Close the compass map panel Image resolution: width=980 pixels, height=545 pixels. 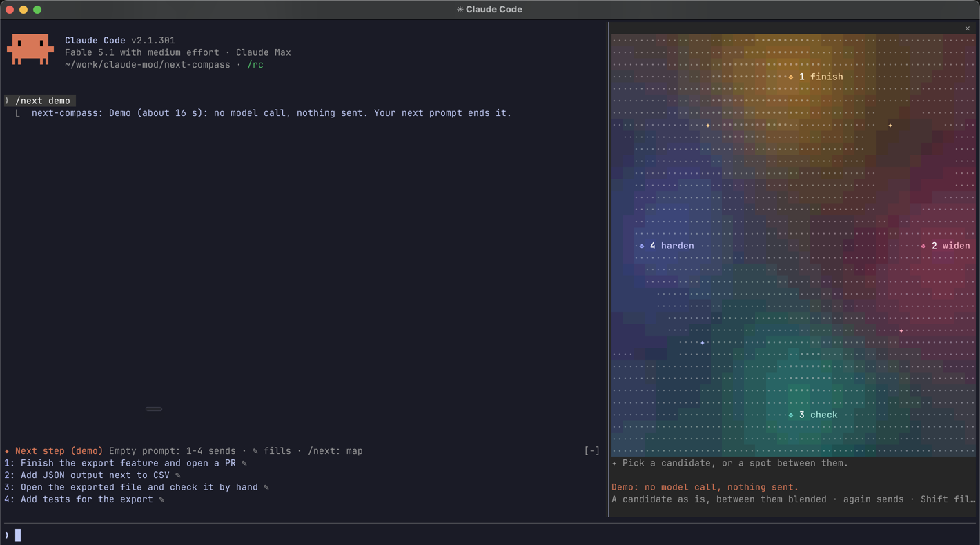click(x=968, y=28)
